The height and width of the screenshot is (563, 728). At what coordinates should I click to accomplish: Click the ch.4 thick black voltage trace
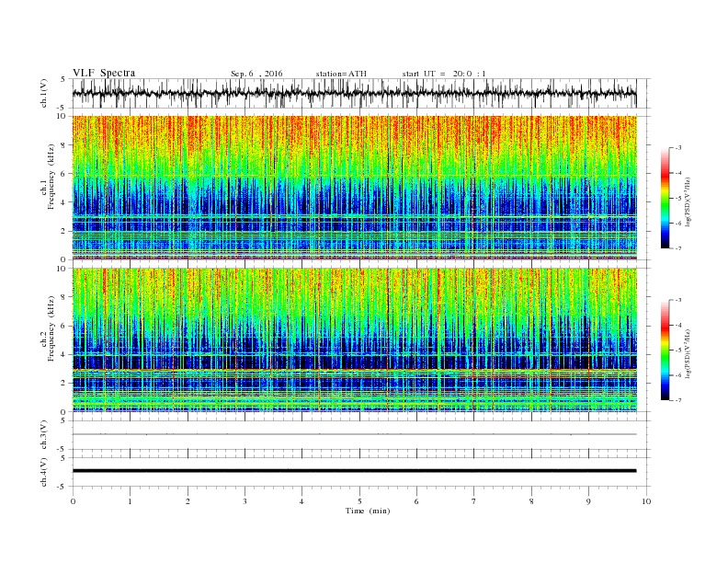(x=354, y=471)
